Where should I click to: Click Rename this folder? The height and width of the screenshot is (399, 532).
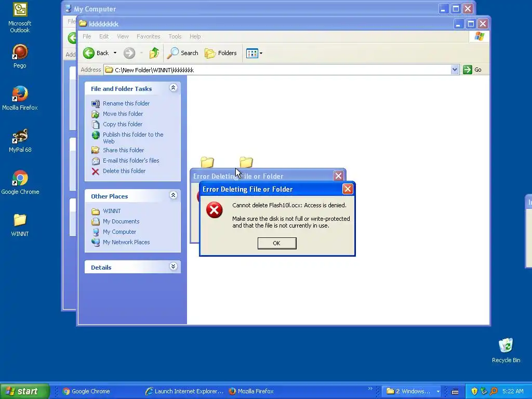coord(126,103)
